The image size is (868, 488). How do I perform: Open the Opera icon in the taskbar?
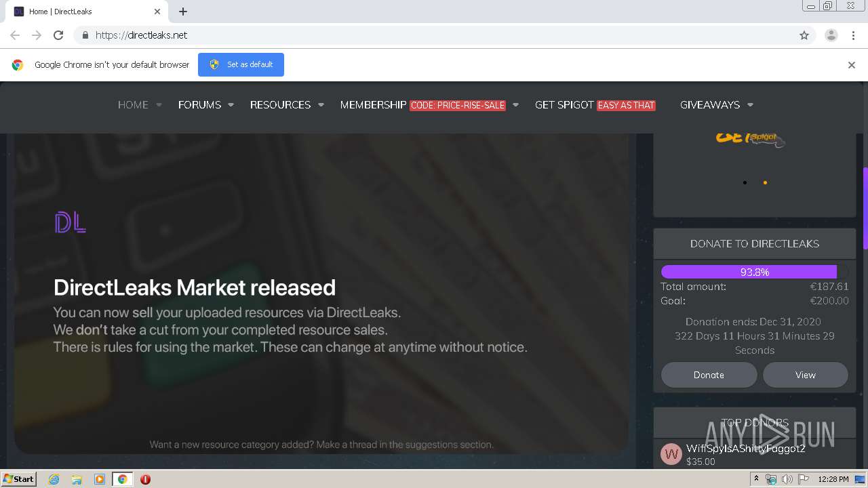click(x=145, y=479)
